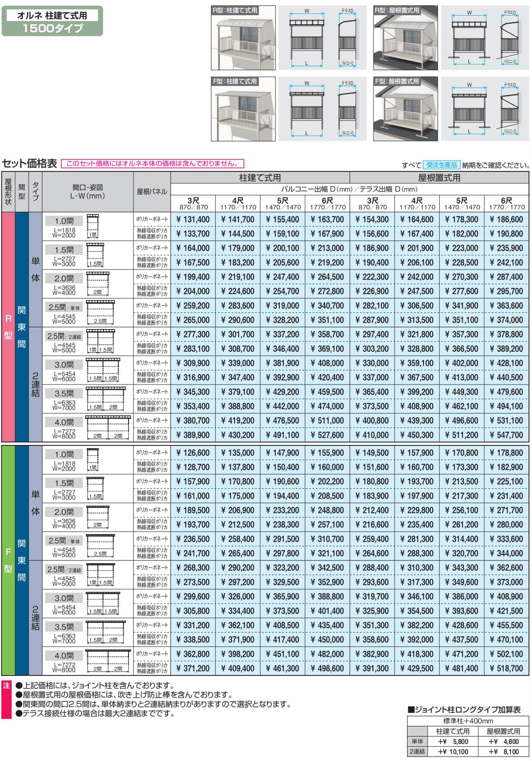Select the price ¥271,700

coord(506,510)
